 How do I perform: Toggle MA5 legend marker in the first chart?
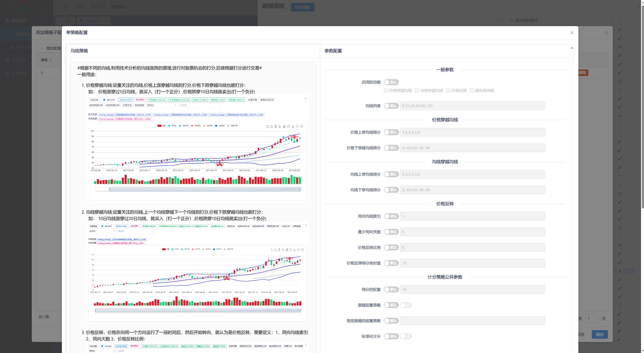pos(169,126)
